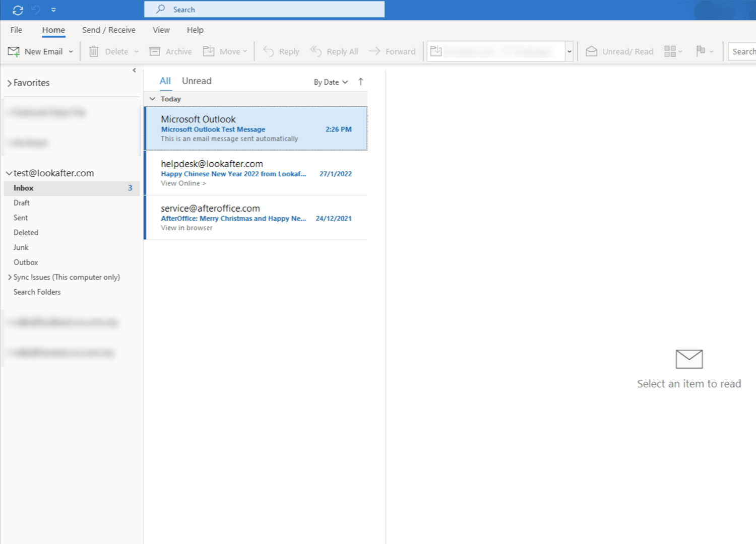This screenshot has height=544, width=756.
Task: Open the Send / Receive ribbon tab
Action: point(108,30)
